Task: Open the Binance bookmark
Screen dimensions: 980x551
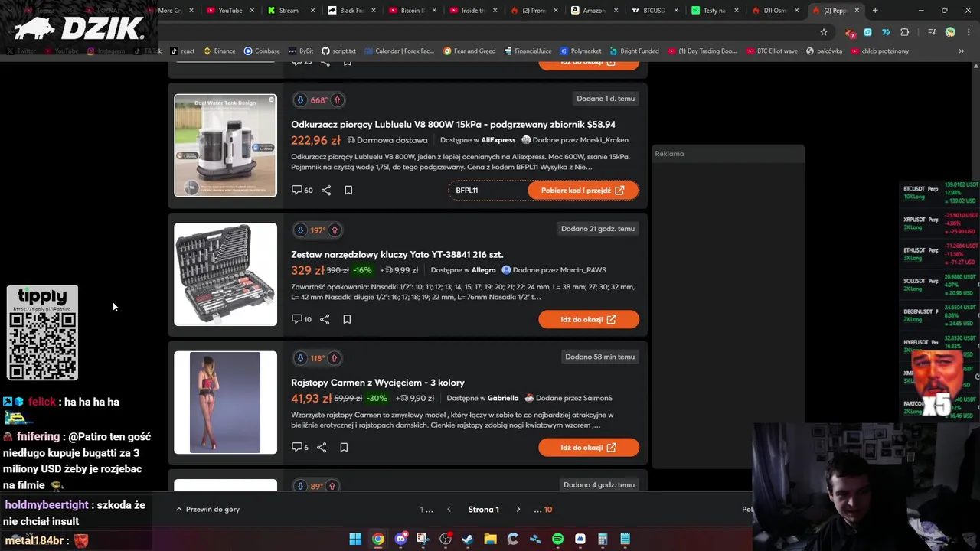Action: [219, 51]
